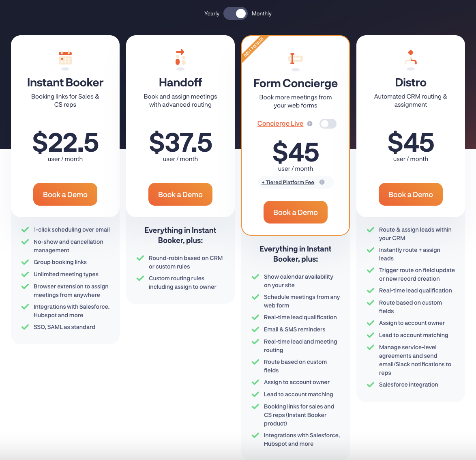This screenshot has width=476, height=460.
Task: Click the Handoff routing arrow icon
Action: [x=180, y=57]
